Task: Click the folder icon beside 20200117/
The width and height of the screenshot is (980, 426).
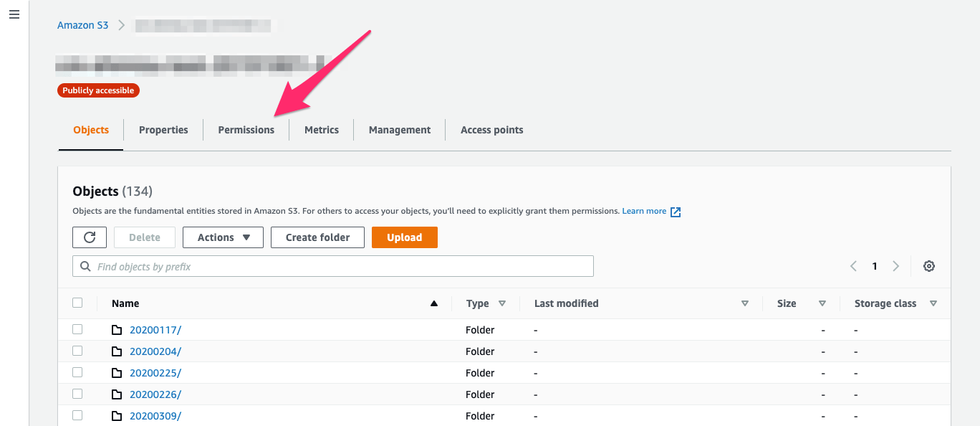Action: (x=117, y=329)
